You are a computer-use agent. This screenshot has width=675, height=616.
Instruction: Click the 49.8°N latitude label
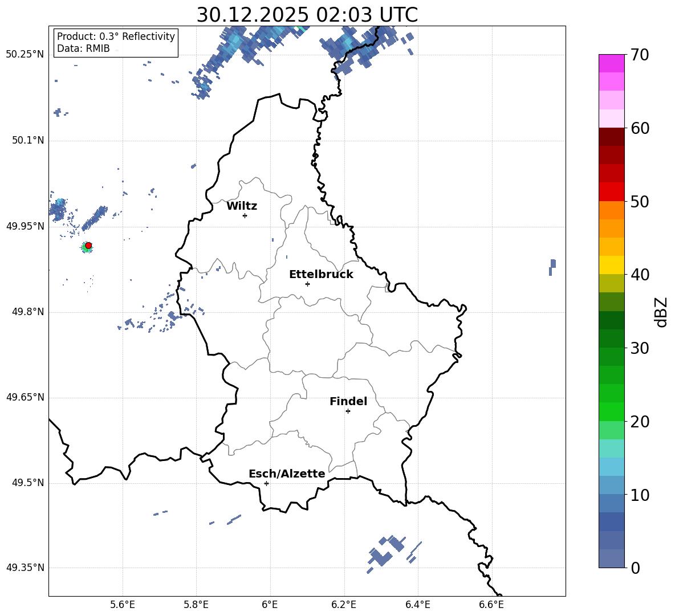coord(28,312)
